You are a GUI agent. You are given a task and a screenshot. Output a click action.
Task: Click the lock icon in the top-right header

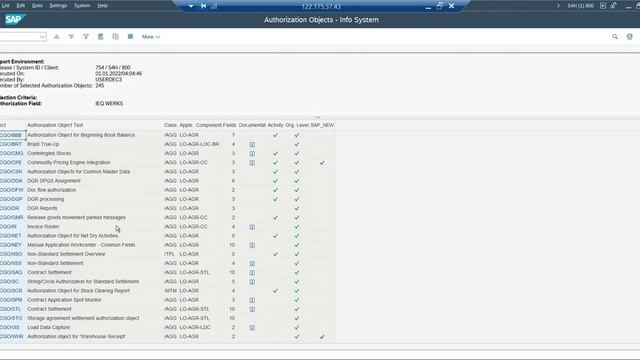(614, 6)
